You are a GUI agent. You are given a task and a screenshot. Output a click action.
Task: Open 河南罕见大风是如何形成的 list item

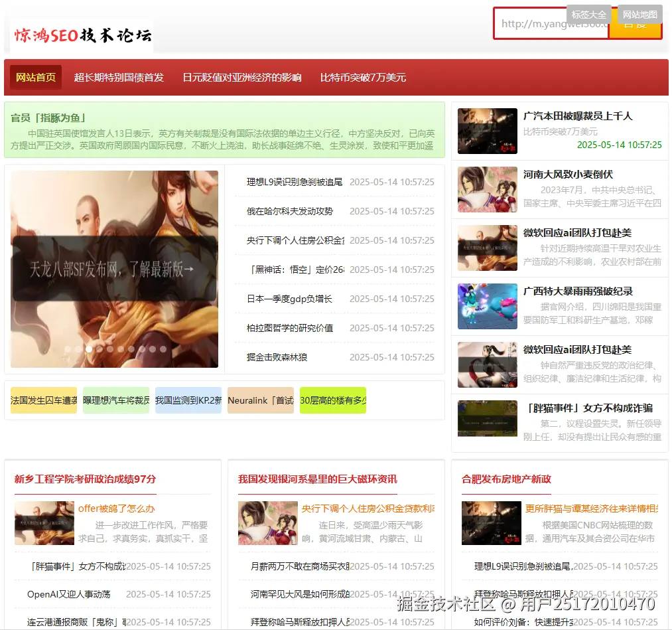point(300,594)
